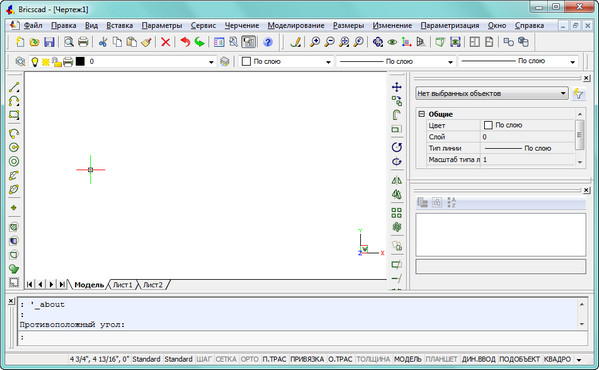Paste from clipboard

pyautogui.click(x=132, y=42)
